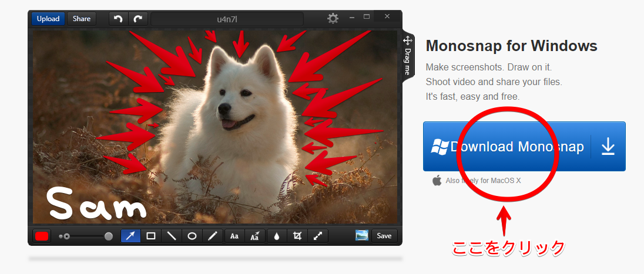
Task: Select the Aa text tool
Action: click(234, 236)
